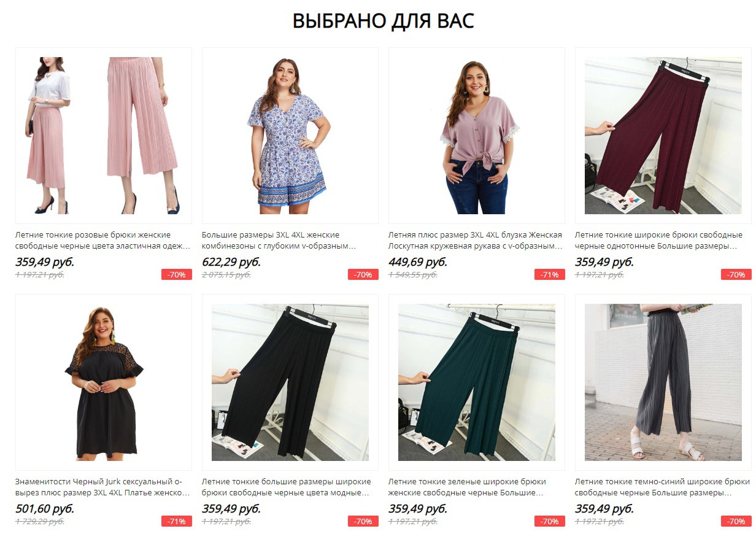The height and width of the screenshot is (534, 756).
Task: Open the black wide pants image
Action: [290, 382]
